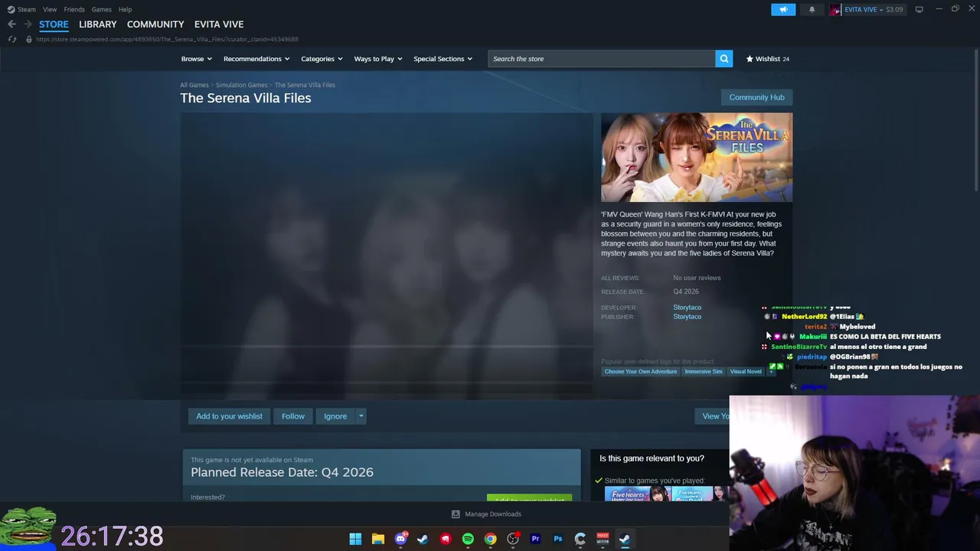Expand more tags with the plus button
Viewport: 980px width, 551px height.
(x=771, y=371)
